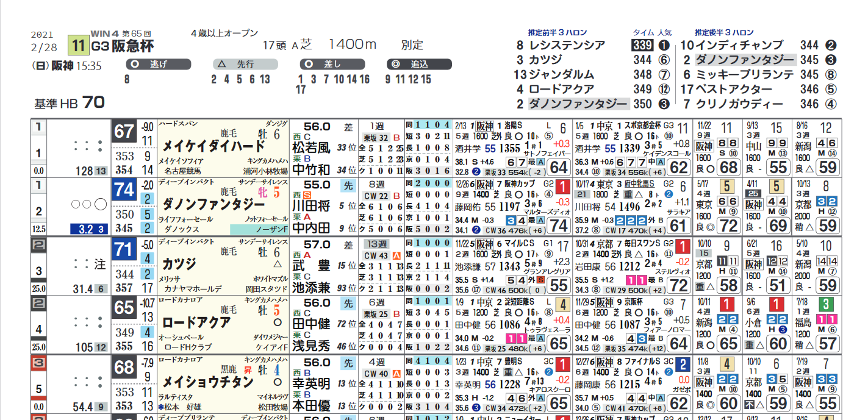Click horse name カツジ in the table
Screen dimensions: 868x420
tap(179, 264)
